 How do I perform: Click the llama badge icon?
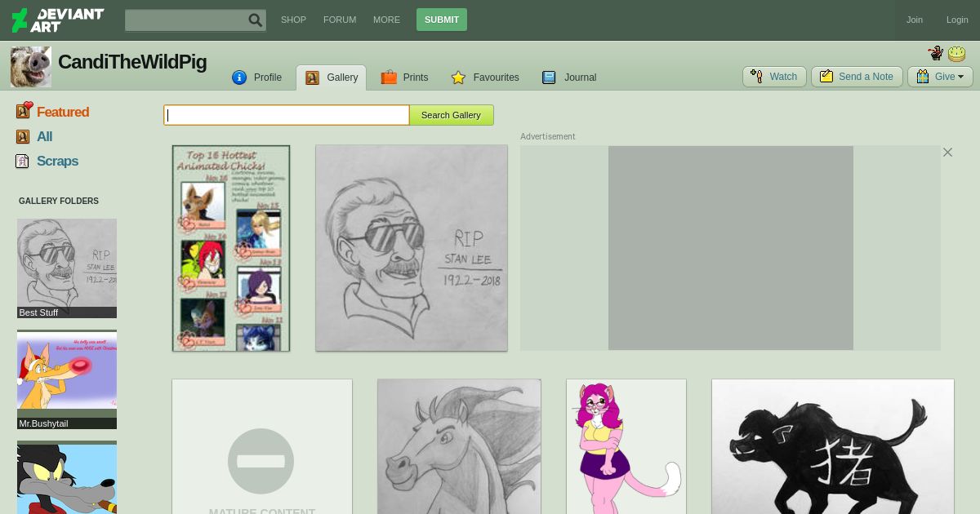click(x=936, y=54)
